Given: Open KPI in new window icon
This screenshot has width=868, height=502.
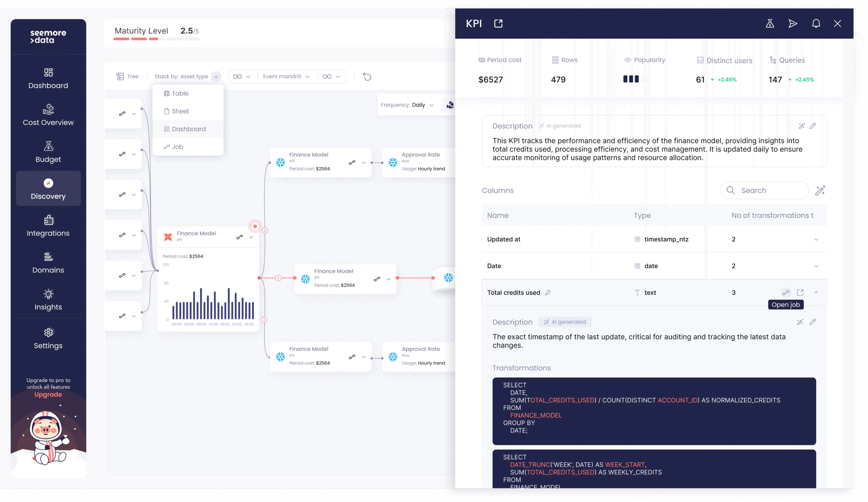Looking at the screenshot, I should coord(498,23).
